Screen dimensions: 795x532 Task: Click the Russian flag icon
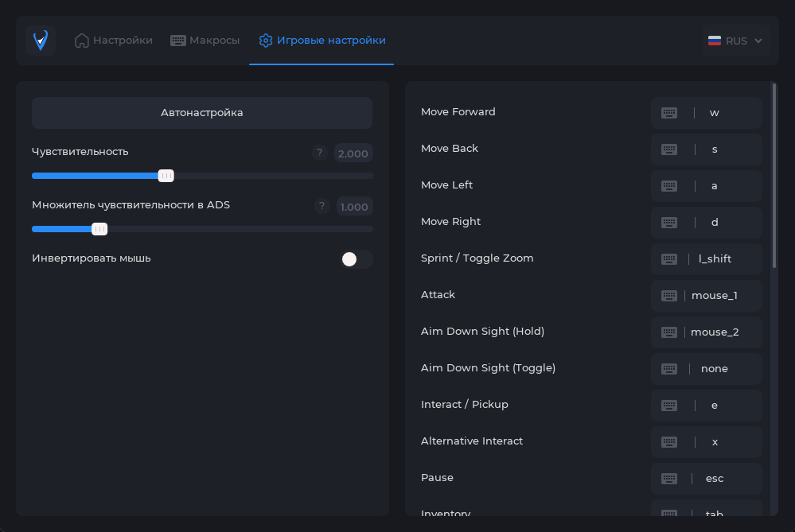click(715, 41)
